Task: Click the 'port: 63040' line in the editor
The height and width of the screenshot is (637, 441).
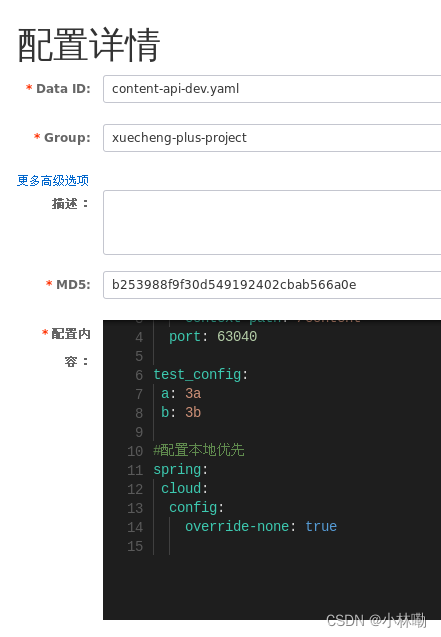Action: coord(213,336)
